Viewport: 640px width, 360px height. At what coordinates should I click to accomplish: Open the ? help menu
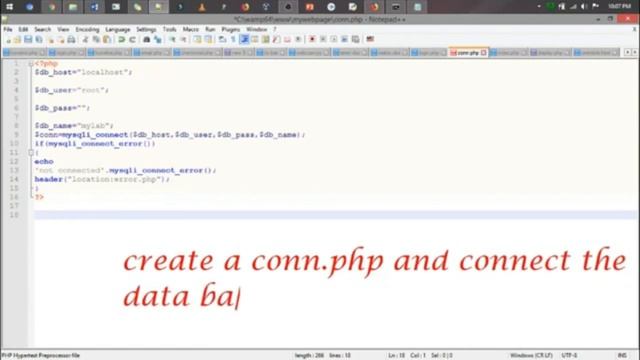[x=275, y=29]
